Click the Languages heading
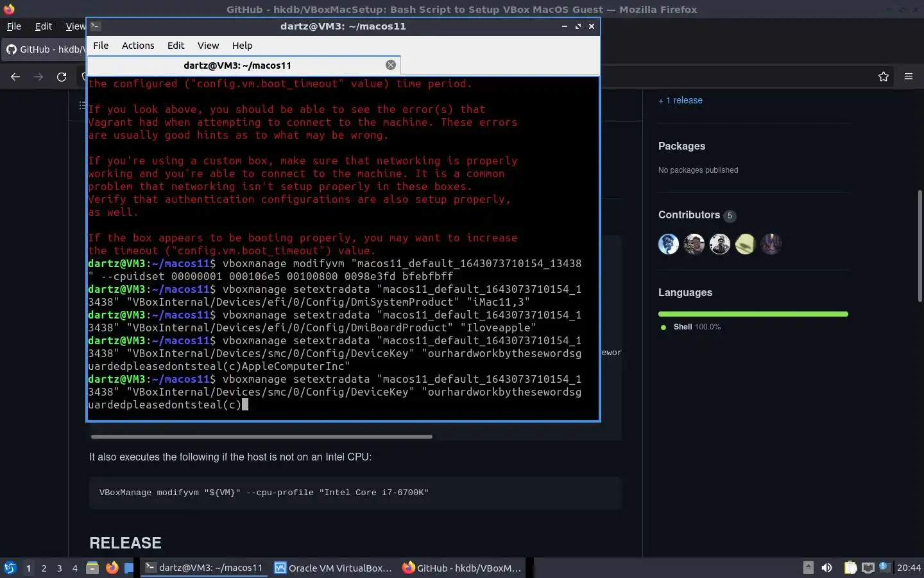The height and width of the screenshot is (578, 924). pyautogui.click(x=685, y=292)
